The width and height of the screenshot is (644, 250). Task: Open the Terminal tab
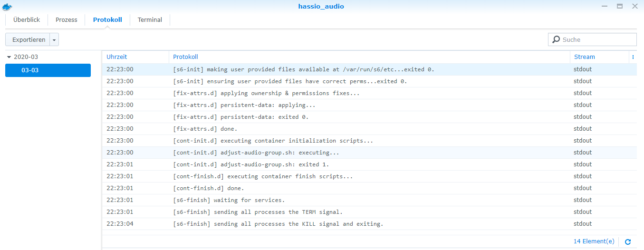click(150, 20)
